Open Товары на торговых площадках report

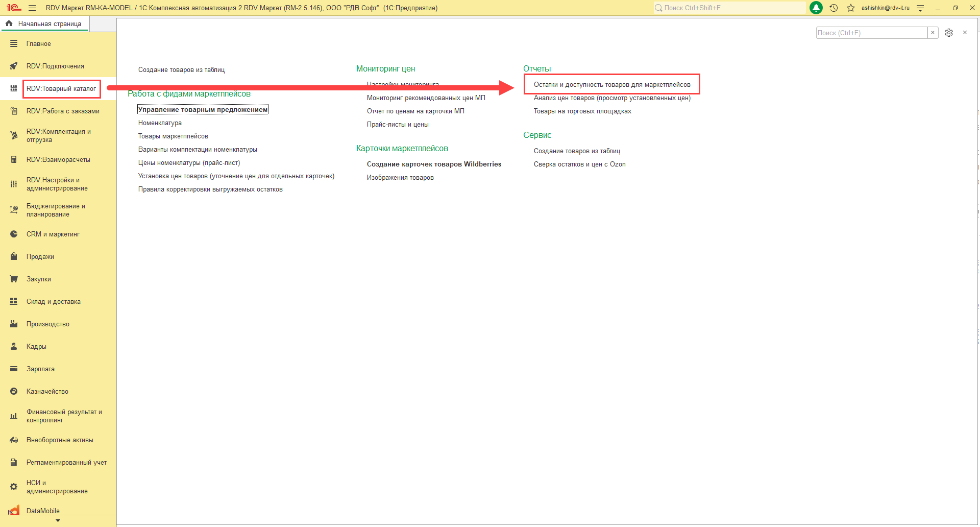[x=582, y=111]
